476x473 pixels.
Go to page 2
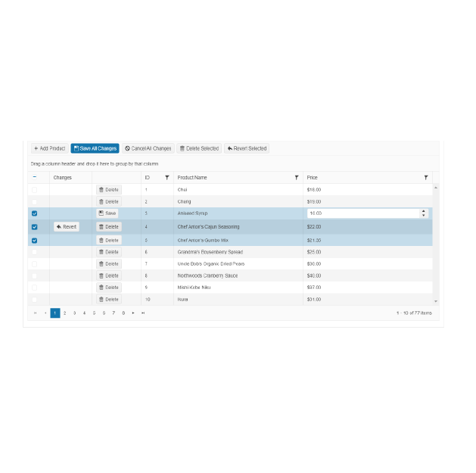coord(64,313)
